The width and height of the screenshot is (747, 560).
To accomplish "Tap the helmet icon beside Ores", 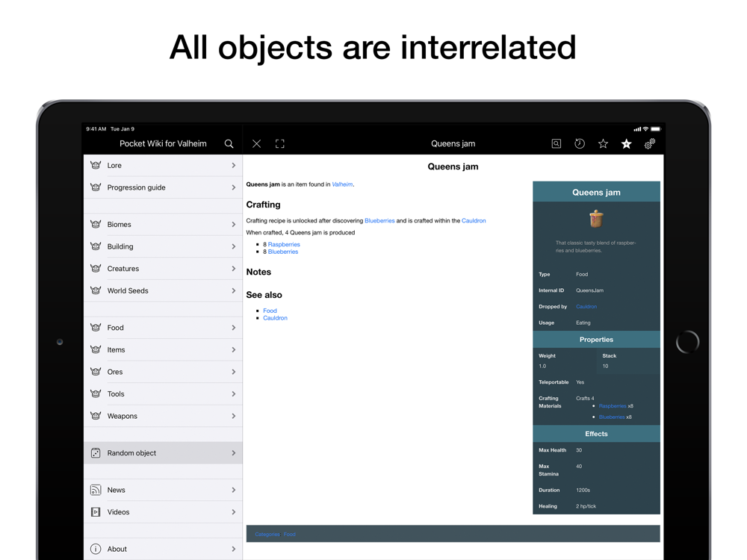I will tap(96, 372).
